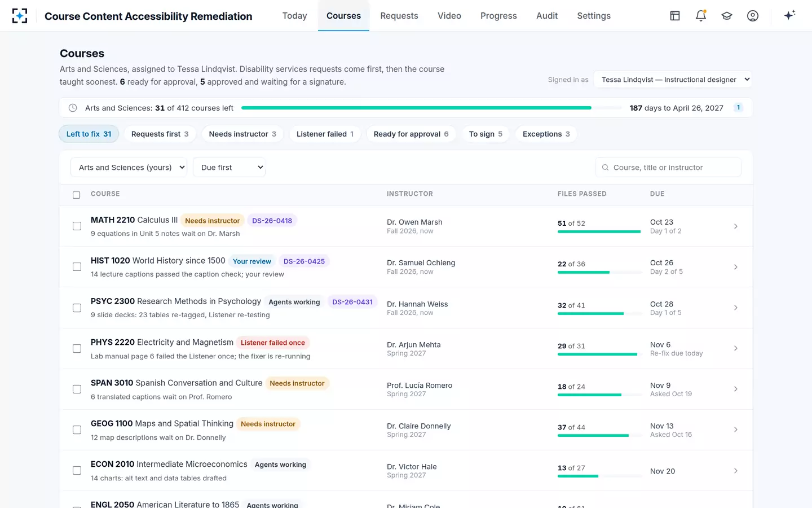Open the Due first sort dropdown
Image resolution: width=812 pixels, height=508 pixels.
click(229, 168)
